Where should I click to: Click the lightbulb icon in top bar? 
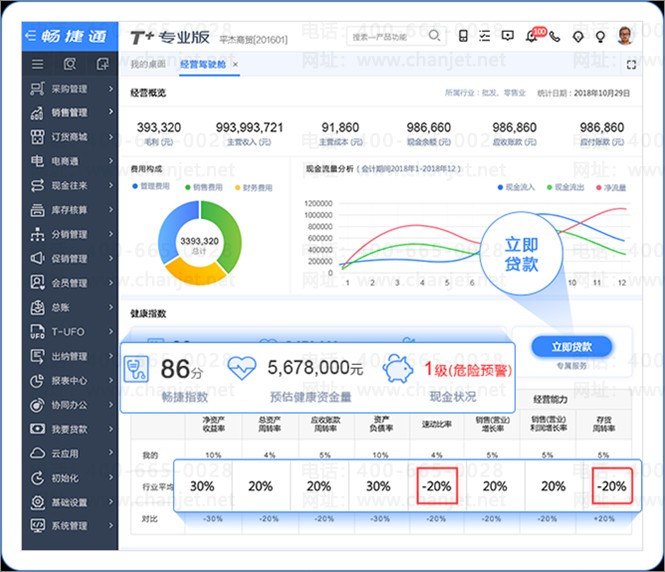pos(600,37)
